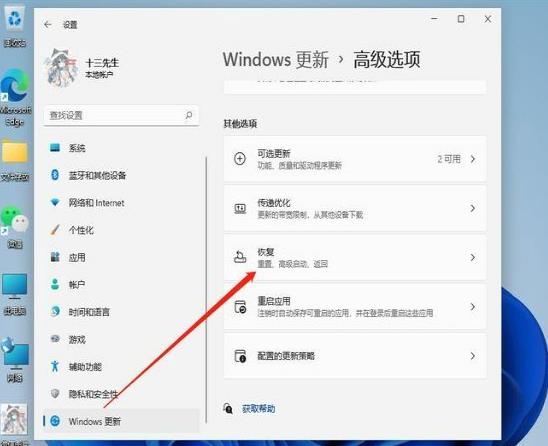Click the 传递优化 icon
The image size is (548, 446).
point(240,209)
